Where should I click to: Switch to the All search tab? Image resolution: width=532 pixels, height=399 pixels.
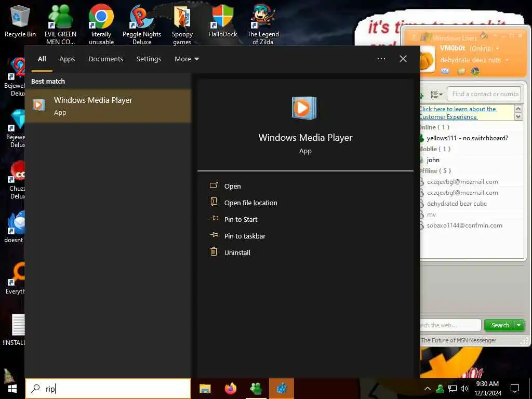42,59
